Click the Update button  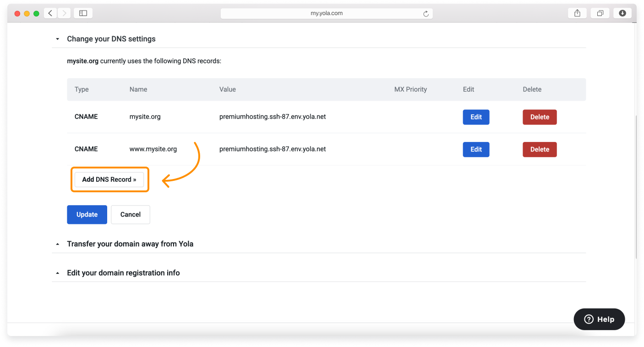[87, 214]
